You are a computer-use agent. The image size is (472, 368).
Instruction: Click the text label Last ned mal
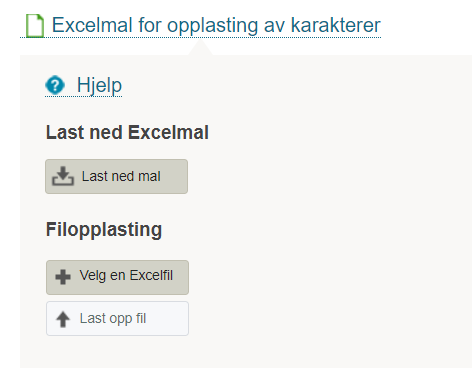click(121, 176)
